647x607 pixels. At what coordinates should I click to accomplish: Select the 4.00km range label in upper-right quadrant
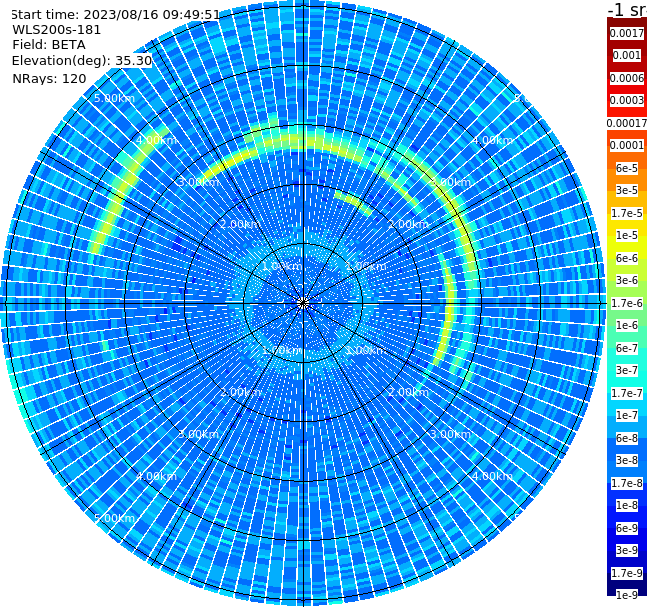coord(492,140)
